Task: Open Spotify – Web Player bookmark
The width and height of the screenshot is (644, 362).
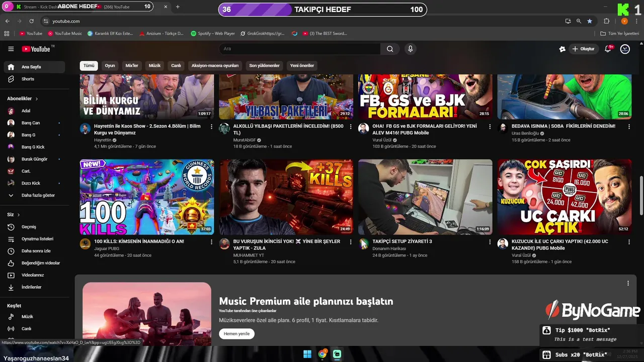Action: coord(213,34)
